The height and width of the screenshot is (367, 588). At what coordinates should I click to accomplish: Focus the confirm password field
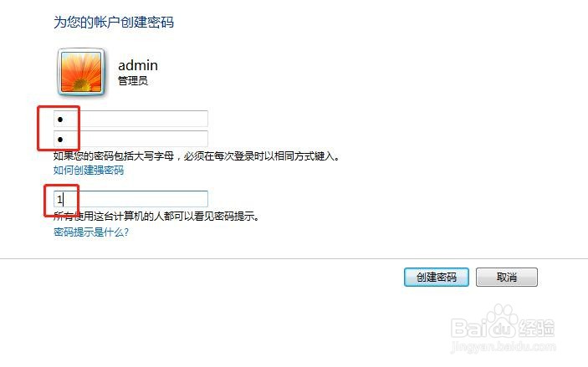tap(130, 139)
